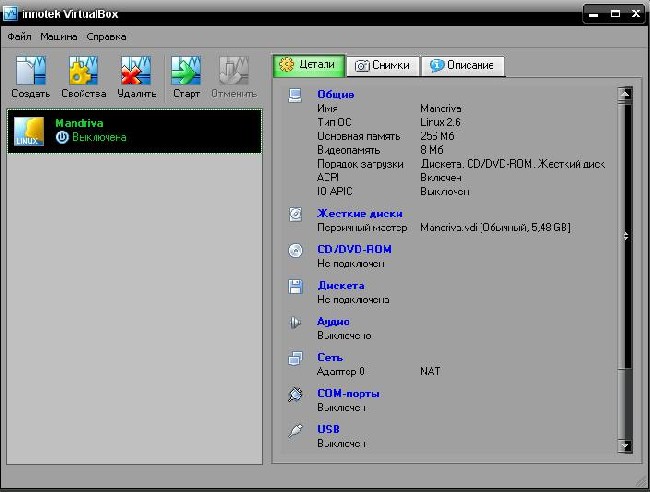Open the Общие settings link
The image size is (650, 492).
point(336,95)
